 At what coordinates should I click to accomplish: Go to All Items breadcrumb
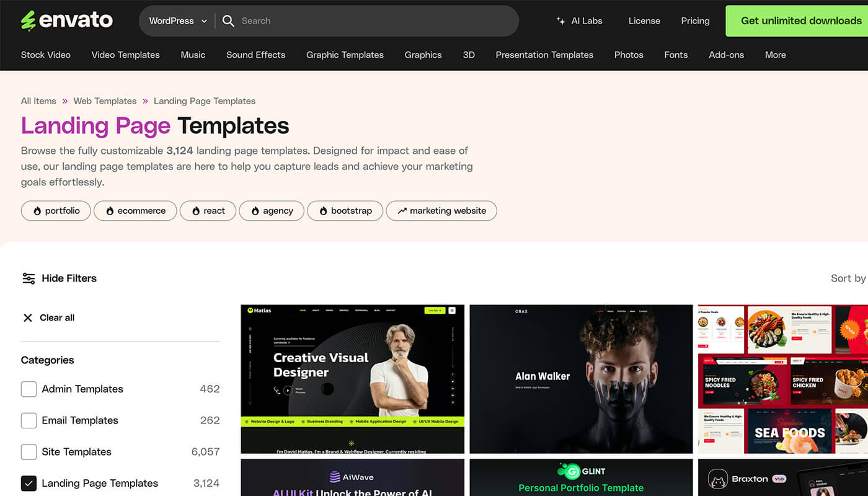[38, 101]
